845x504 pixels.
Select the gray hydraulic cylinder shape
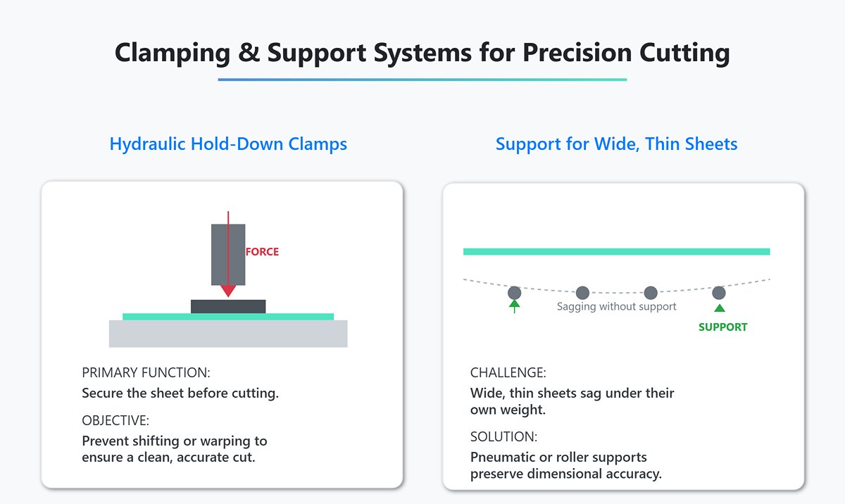[x=219, y=253]
